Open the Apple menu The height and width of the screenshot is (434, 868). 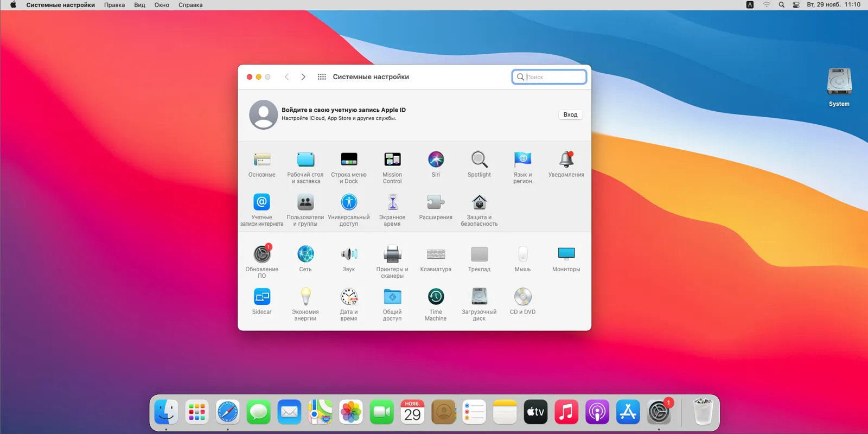pos(13,5)
